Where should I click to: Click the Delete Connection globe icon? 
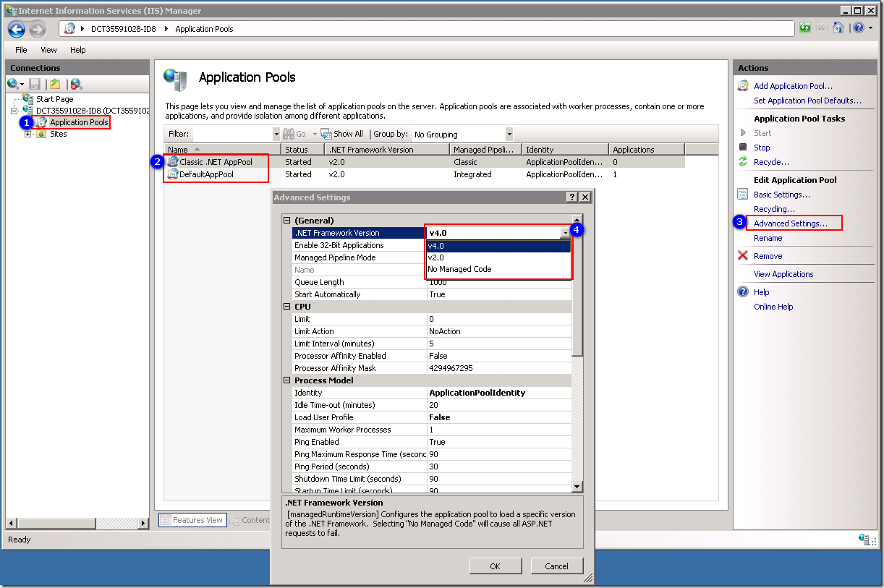[76, 84]
